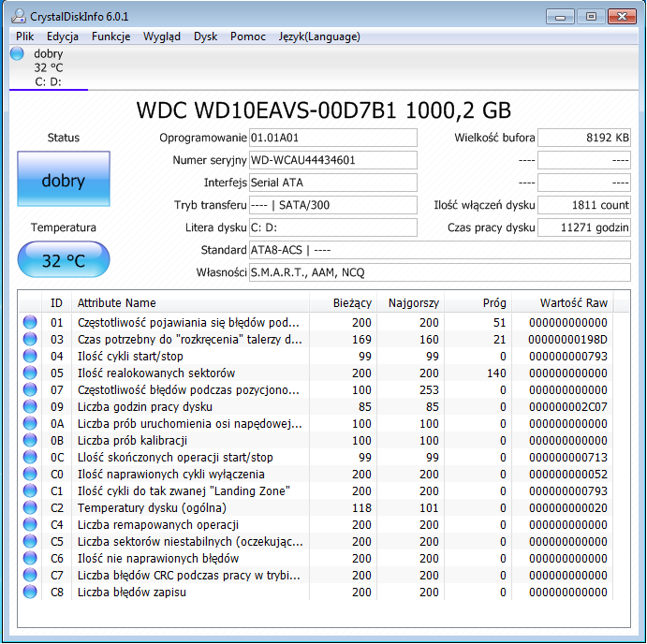Click status orb for attribute 09

pyautogui.click(x=30, y=406)
